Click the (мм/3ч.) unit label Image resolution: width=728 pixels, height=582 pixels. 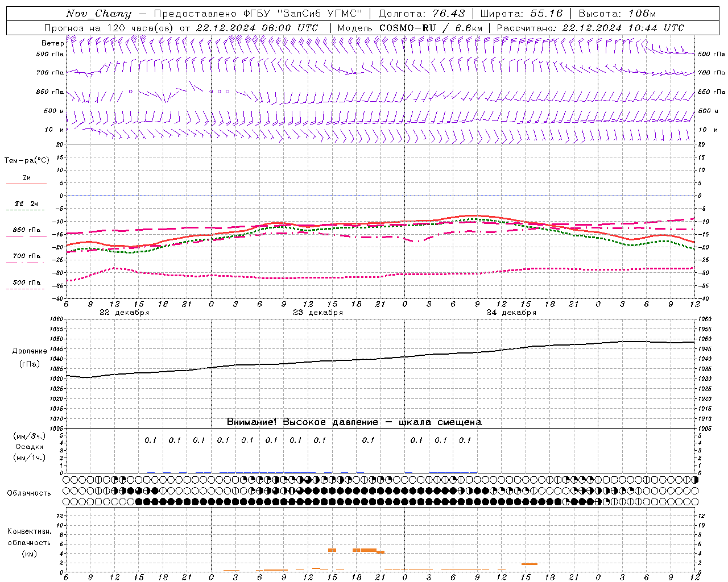30,436
